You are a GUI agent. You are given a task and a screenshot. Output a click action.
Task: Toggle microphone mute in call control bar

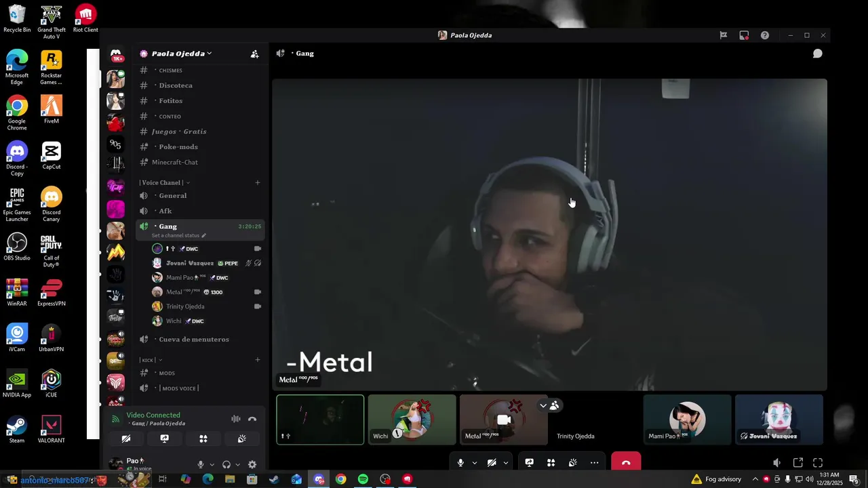pos(460,463)
